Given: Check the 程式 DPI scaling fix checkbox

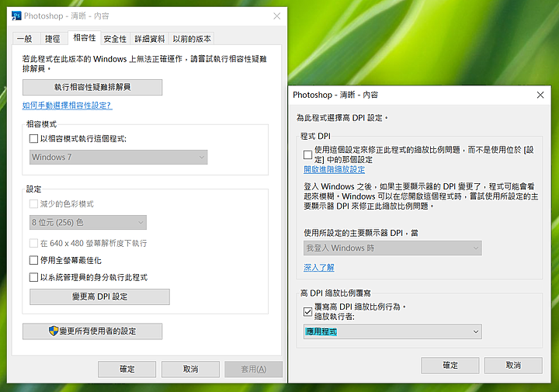Looking at the screenshot, I should coord(307,154).
